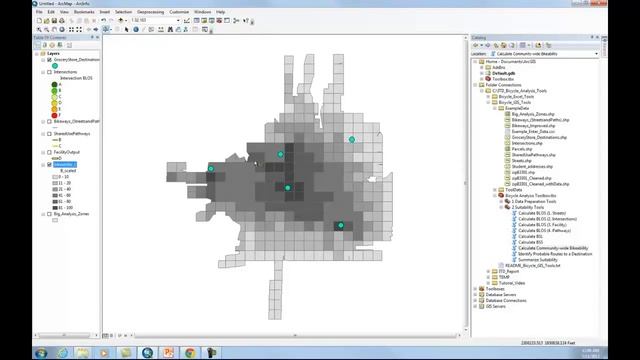Select the Identify tool icon

(x=136, y=29)
